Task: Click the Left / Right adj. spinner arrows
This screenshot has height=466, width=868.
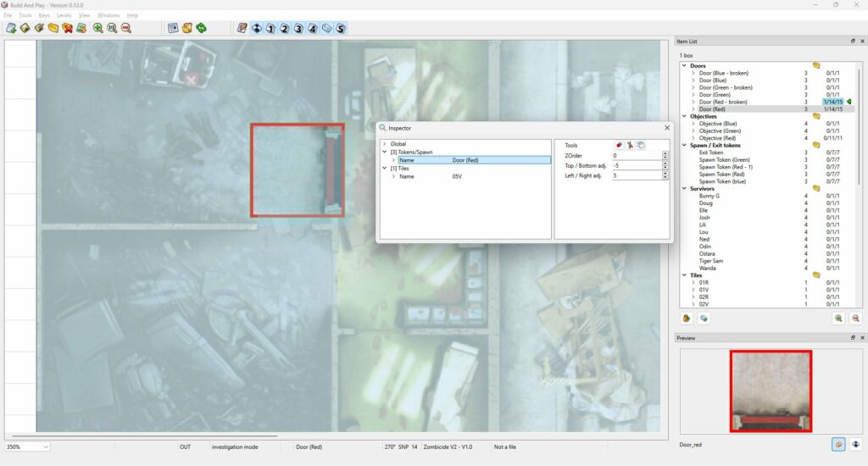Action: click(x=665, y=175)
